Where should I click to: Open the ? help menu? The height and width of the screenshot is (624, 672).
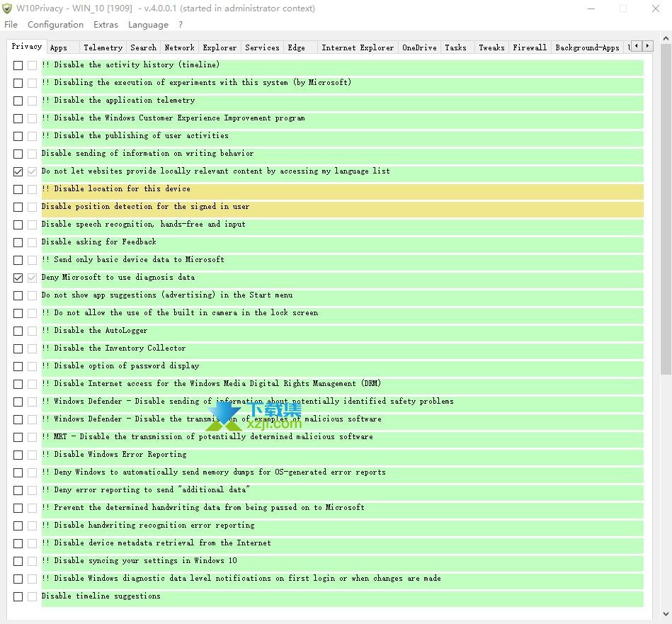pos(181,24)
